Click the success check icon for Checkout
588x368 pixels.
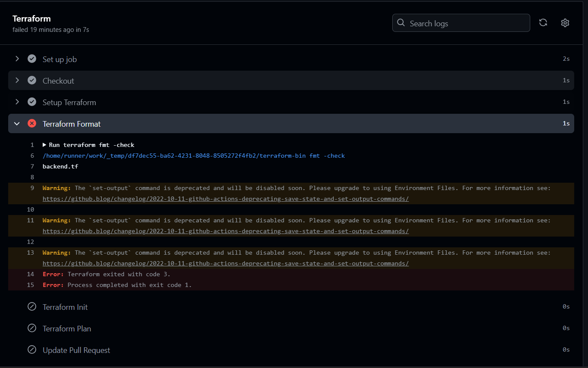point(32,80)
